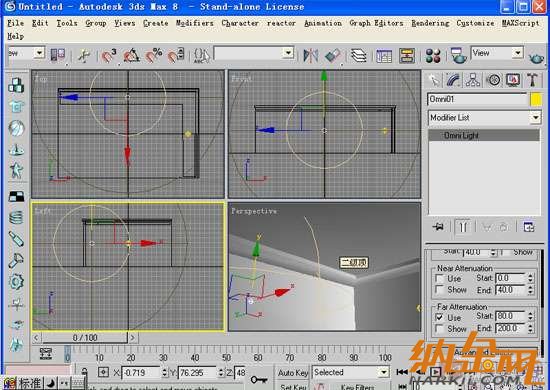The width and height of the screenshot is (550, 390).
Task: Adjust Y coordinate spinner arrows
Action: (221, 372)
